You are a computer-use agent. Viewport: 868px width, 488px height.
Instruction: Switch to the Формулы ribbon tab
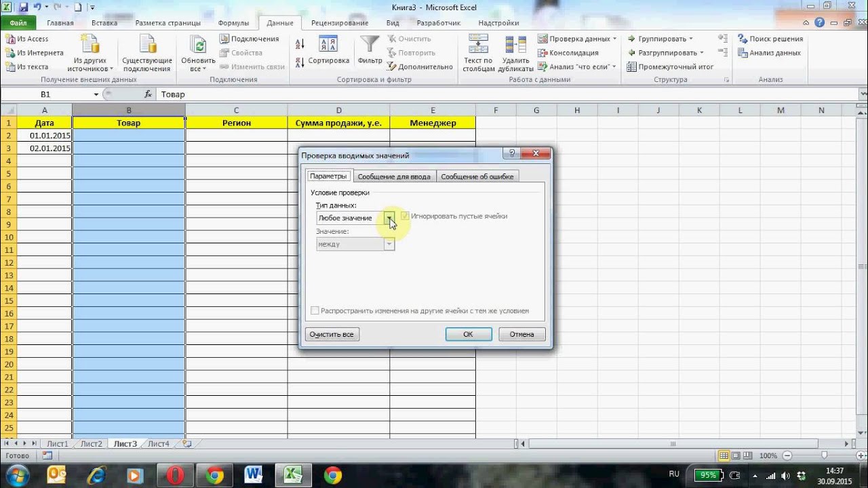233,22
